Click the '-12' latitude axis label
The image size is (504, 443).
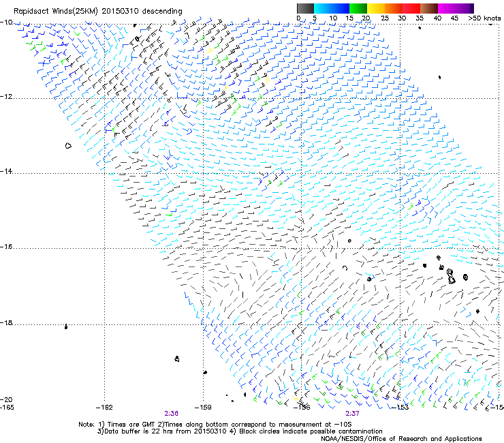(6, 97)
